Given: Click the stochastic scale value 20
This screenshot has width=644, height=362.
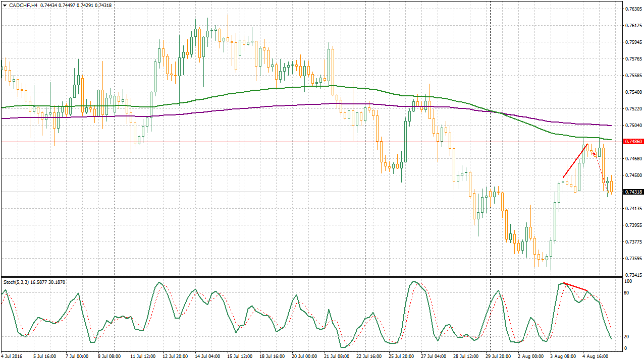Looking at the screenshot, I should (627, 337).
